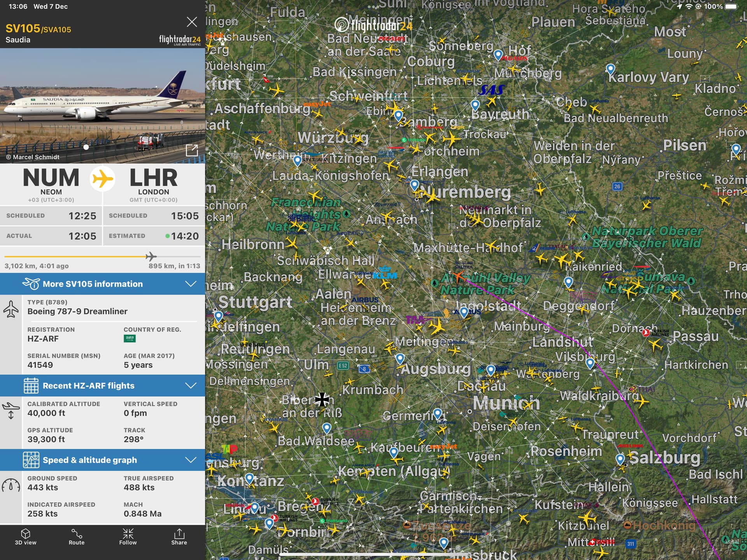Tap the Follow aircraft icon
Image resolution: width=747 pixels, height=560 pixels.
point(128,537)
